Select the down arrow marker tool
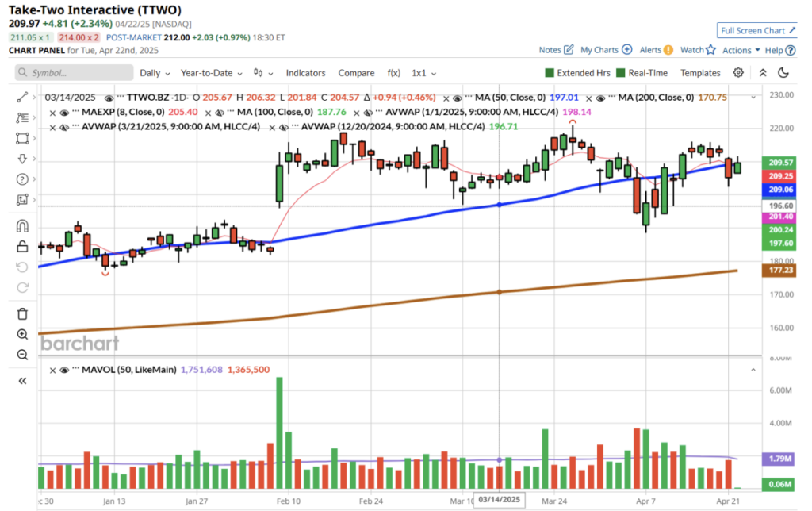The image size is (812, 511). coord(22,159)
